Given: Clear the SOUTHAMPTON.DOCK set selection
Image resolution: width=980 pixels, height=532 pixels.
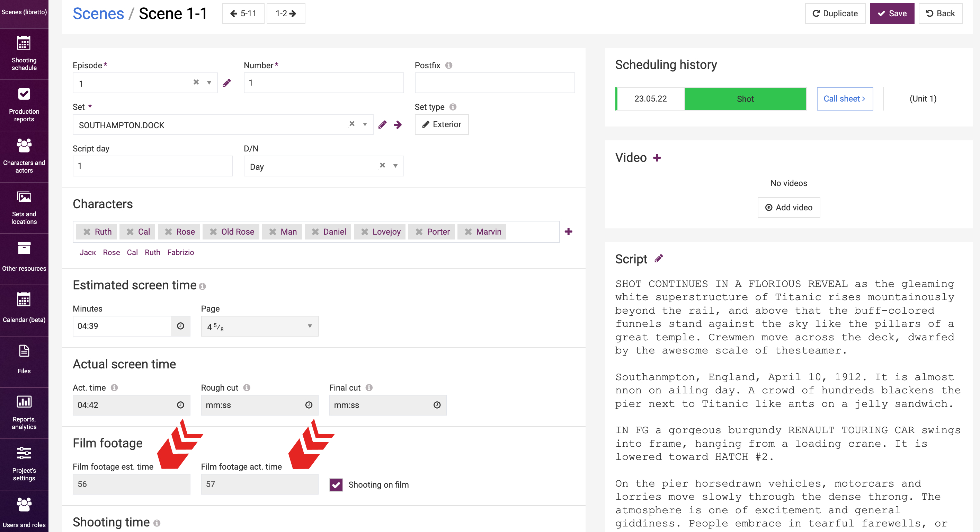Looking at the screenshot, I should pos(352,124).
